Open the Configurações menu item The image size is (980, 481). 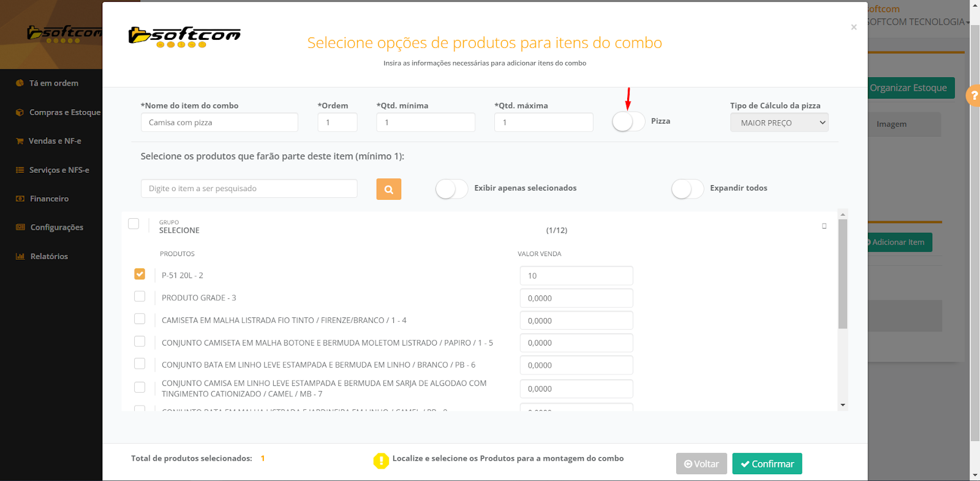[56, 227]
